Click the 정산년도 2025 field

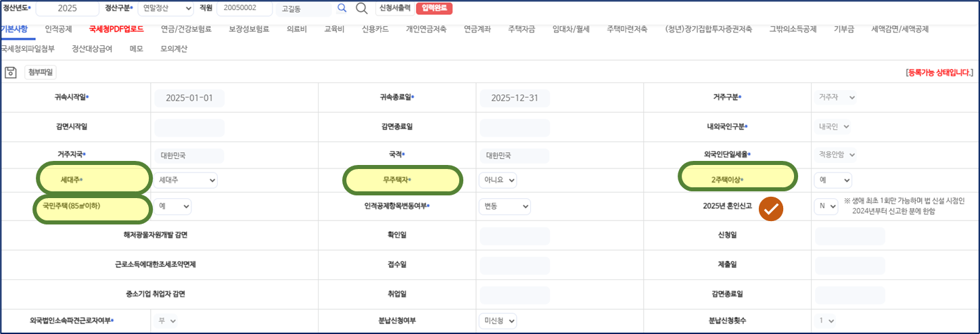(x=67, y=8)
